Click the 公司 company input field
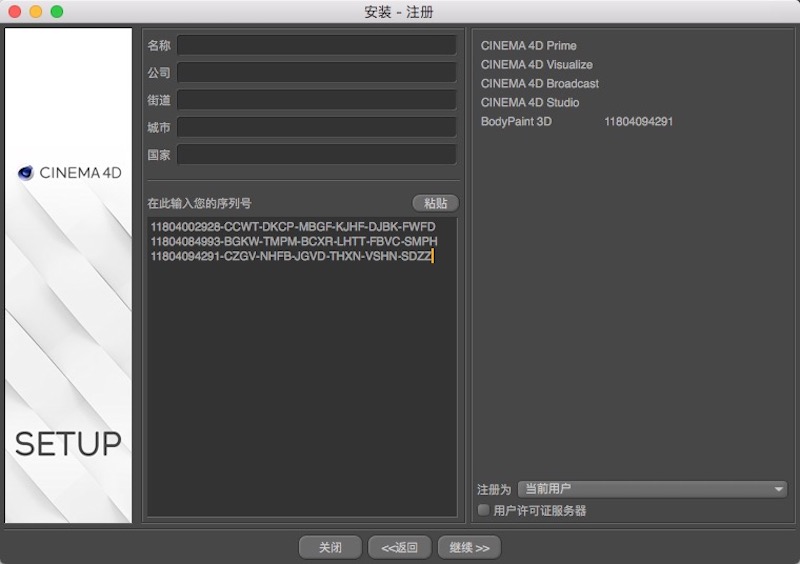This screenshot has height=564, width=800. [316, 72]
